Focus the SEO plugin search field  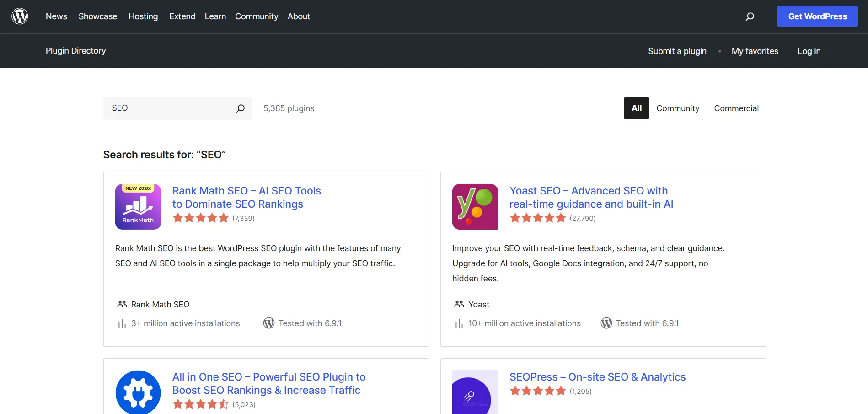[x=169, y=108]
